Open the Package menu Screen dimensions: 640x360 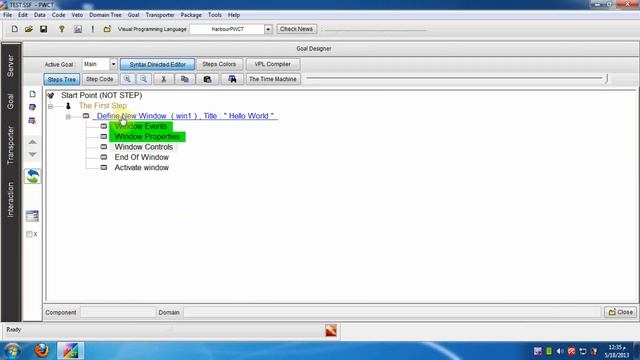click(x=191, y=15)
